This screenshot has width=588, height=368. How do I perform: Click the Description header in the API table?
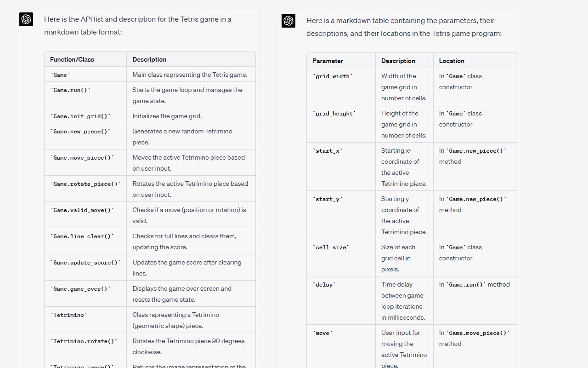point(149,59)
